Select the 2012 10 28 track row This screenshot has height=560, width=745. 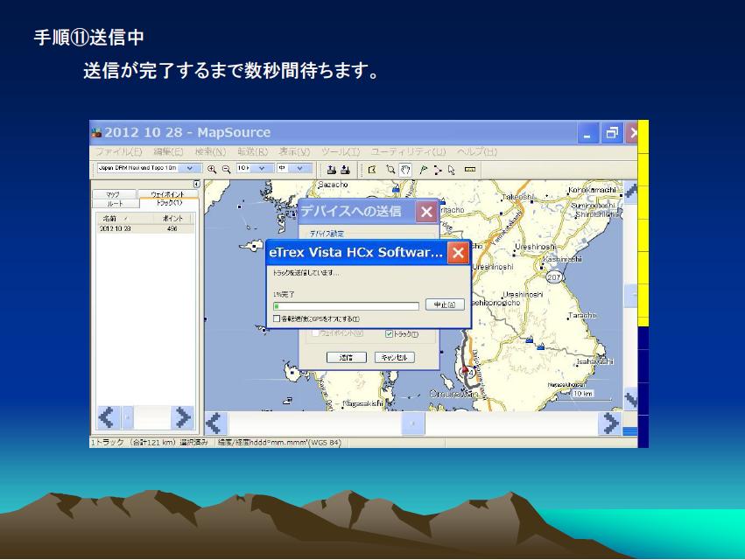[145, 228]
